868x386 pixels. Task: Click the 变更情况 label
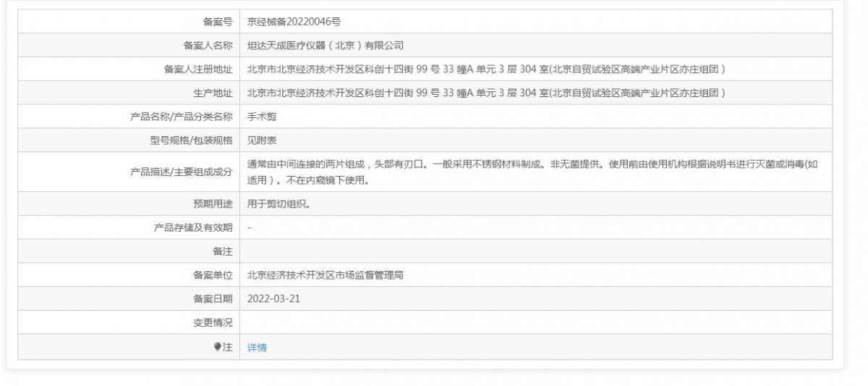point(213,323)
